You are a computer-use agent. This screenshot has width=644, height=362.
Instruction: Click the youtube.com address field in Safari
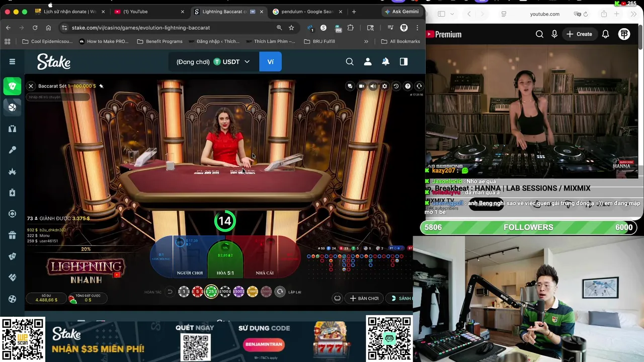click(x=545, y=14)
